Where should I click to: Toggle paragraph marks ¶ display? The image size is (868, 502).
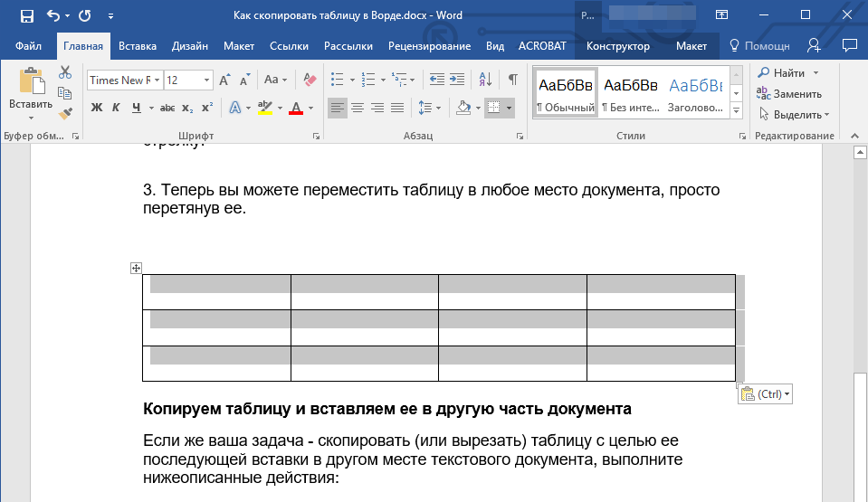click(512, 80)
